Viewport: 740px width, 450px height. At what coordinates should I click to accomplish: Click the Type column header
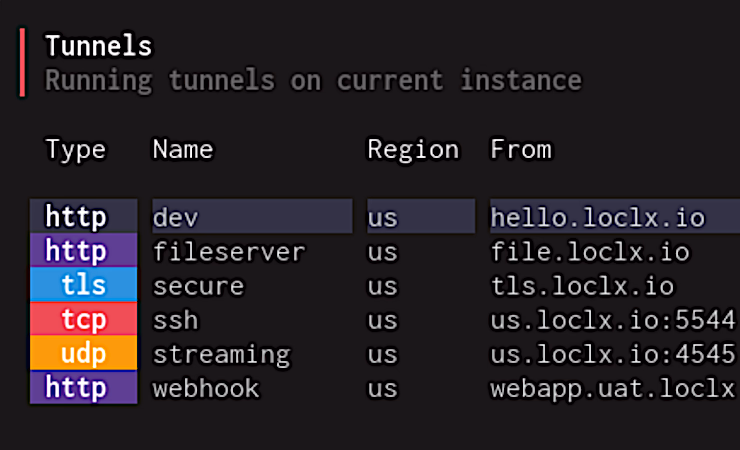click(76, 150)
